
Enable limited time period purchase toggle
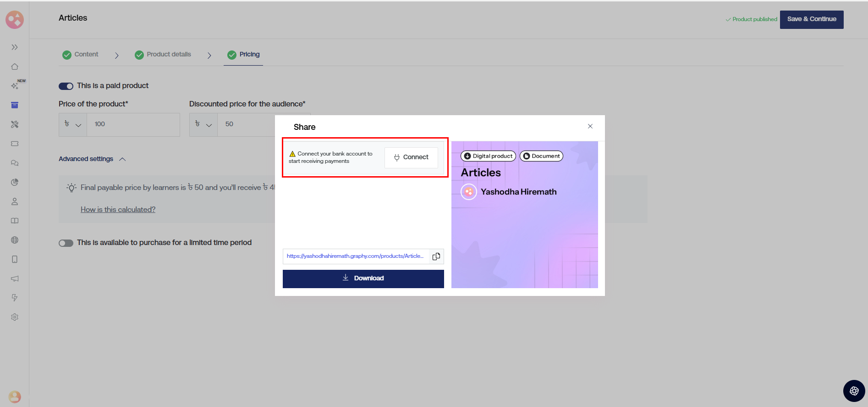[x=66, y=243]
